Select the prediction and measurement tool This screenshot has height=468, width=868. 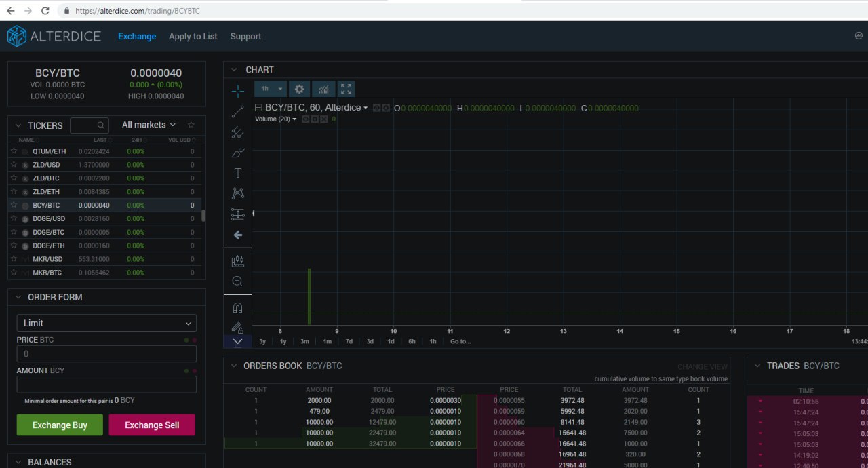[237, 214]
